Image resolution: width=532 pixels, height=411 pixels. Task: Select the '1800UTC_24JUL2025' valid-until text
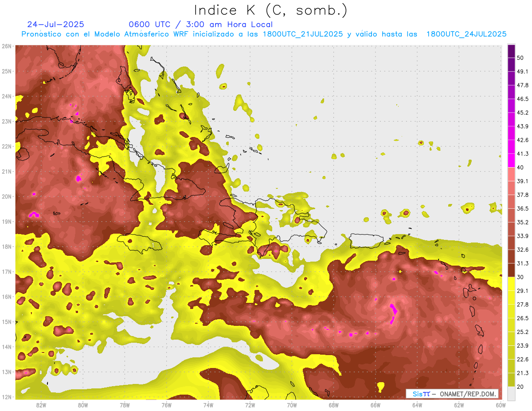click(466, 34)
